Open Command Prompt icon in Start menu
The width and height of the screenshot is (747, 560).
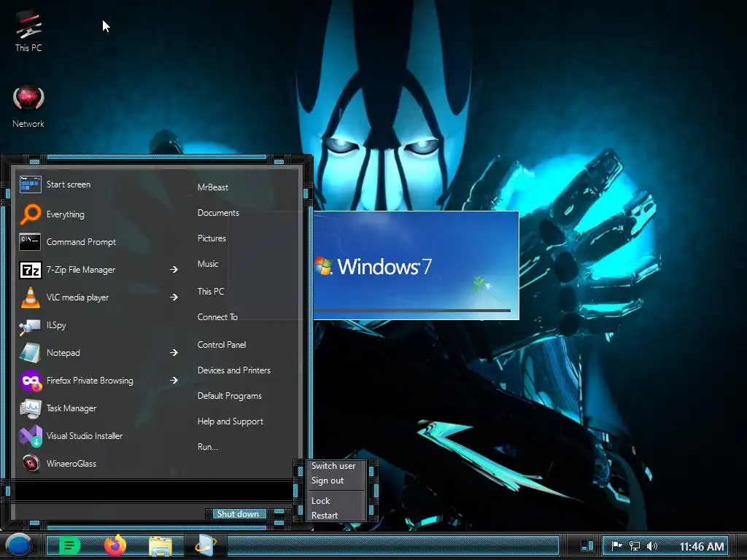29,242
